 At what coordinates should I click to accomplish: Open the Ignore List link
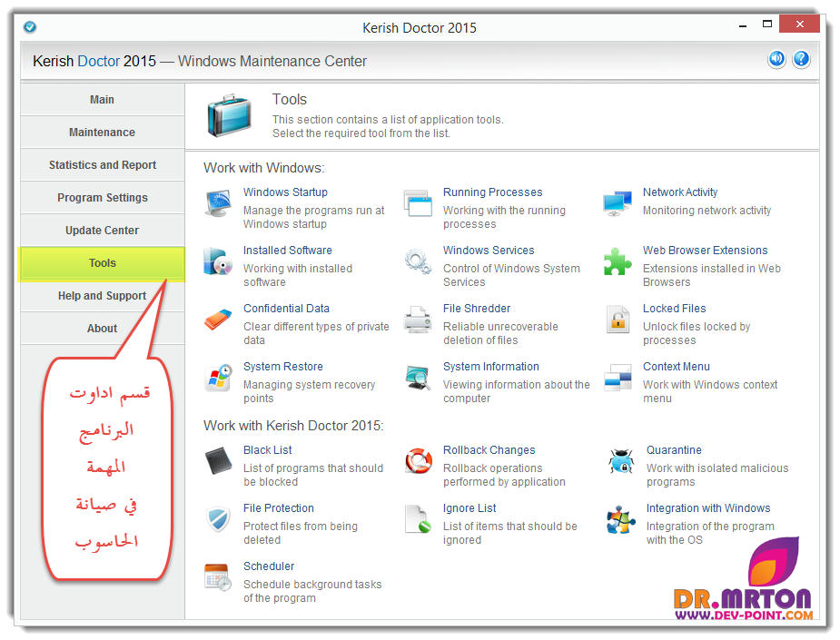tap(469, 508)
